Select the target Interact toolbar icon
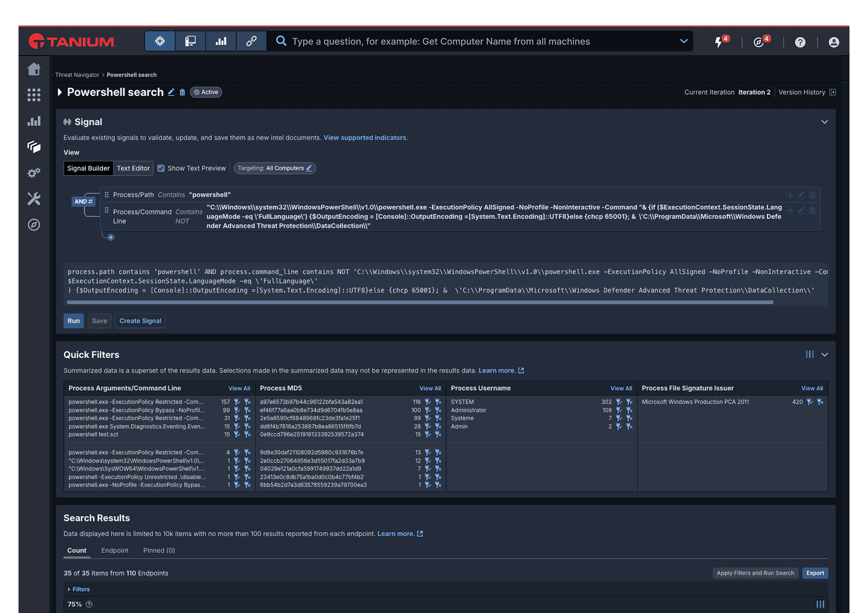Image resolution: width=868 pixels, height=613 pixels. pos(160,41)
